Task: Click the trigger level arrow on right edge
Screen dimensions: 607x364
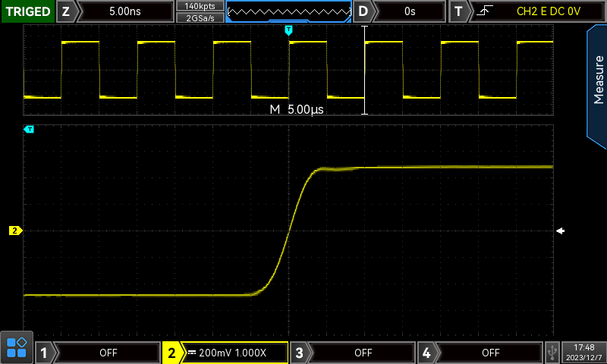Action: tap(560, 231)
